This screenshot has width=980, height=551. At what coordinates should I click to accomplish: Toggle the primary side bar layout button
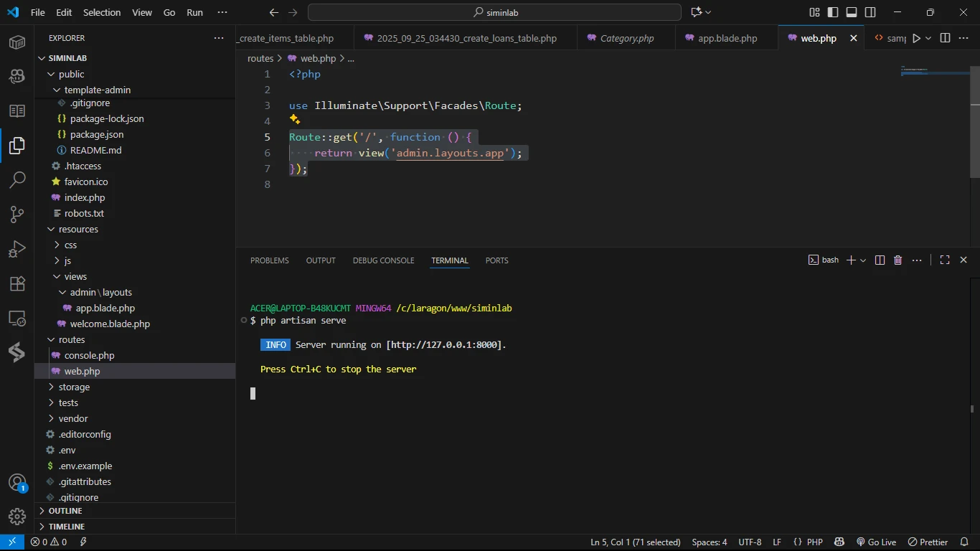coord(833,12)
